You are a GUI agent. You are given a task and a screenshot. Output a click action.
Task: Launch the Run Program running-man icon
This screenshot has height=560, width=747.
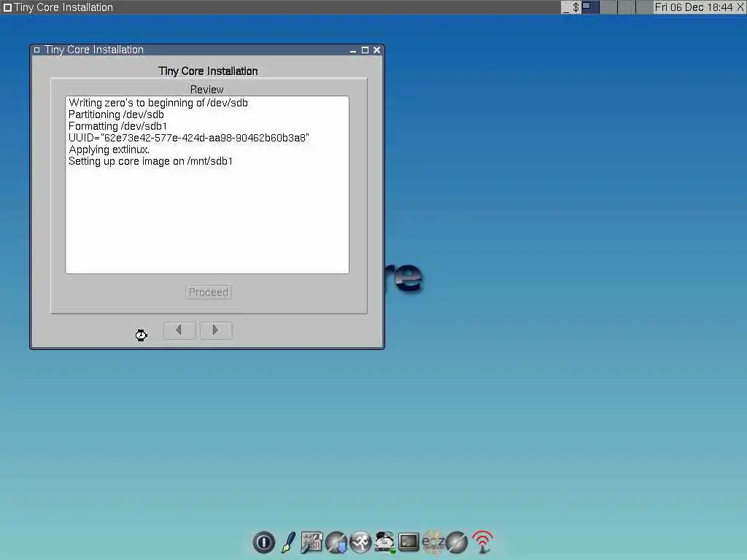(x=360, y=542)
